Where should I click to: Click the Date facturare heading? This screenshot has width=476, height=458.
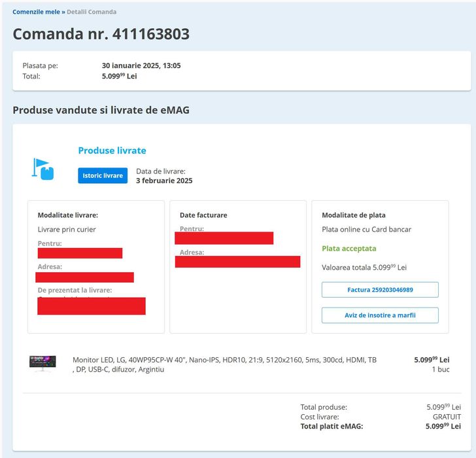(x=203, y=215)
